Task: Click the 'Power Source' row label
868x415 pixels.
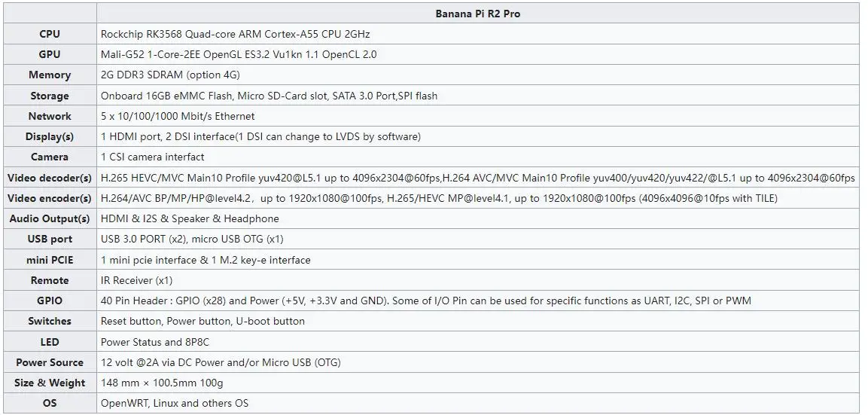Action: (x=50, y=362)
